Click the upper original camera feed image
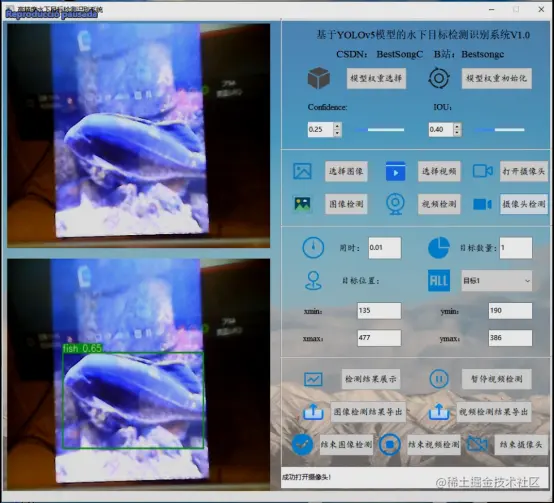This screenshot has height=503, width=554. point(138,135)
